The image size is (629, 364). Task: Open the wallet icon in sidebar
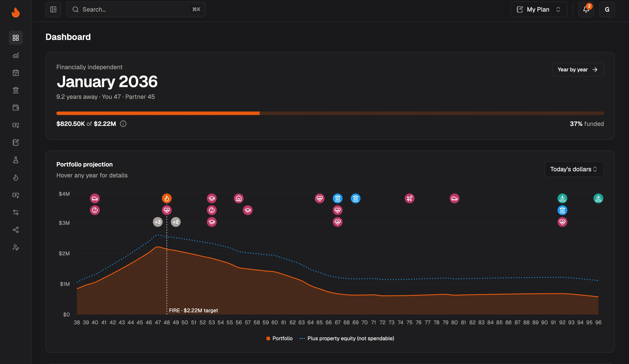pyautogui.click(x=16, y=107)
